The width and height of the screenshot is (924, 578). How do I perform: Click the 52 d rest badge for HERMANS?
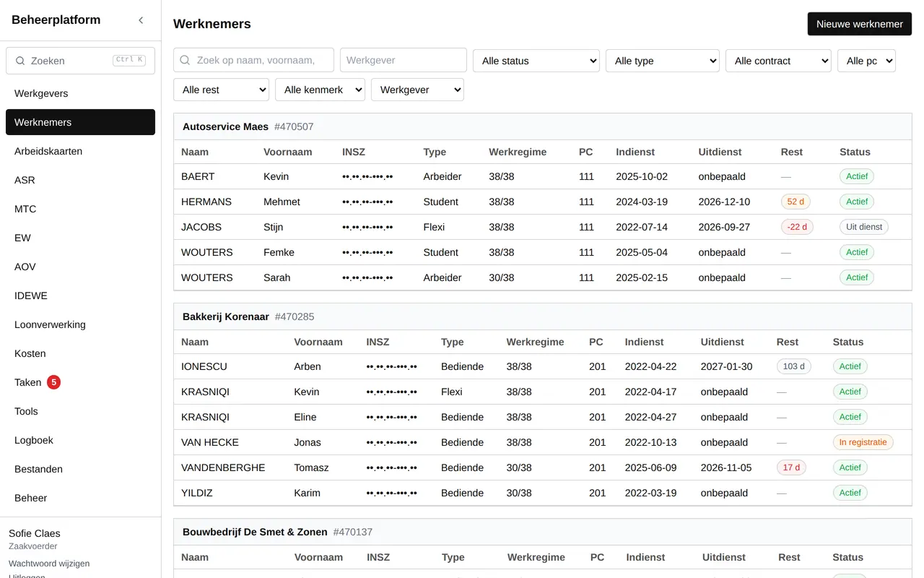click(796, 202)
